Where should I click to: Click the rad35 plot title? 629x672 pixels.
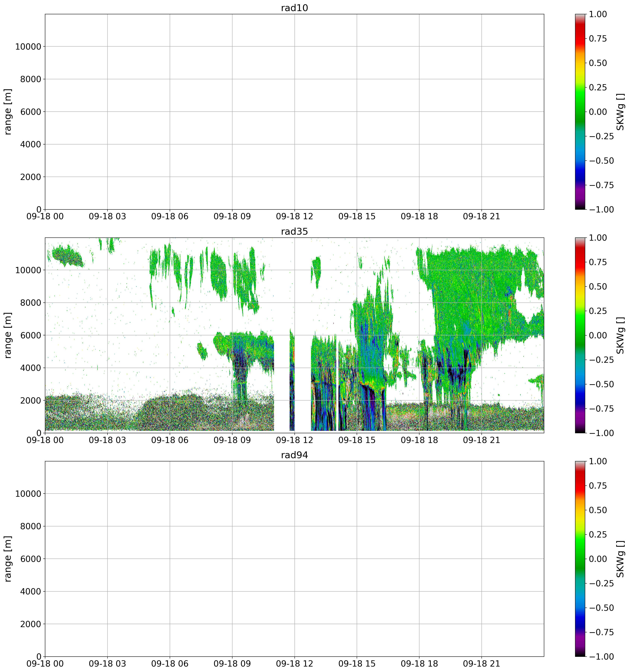(x=294, y=232)
